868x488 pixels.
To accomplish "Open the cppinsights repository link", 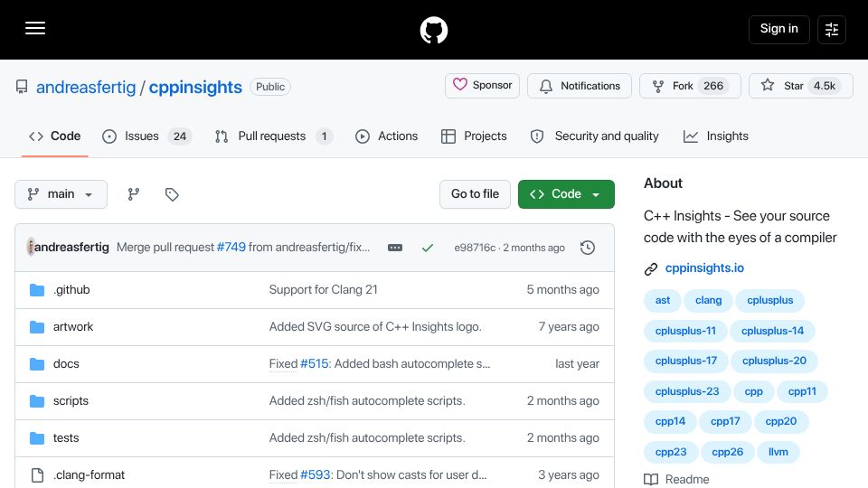I will pyautogui.click(x=195, y=87).
